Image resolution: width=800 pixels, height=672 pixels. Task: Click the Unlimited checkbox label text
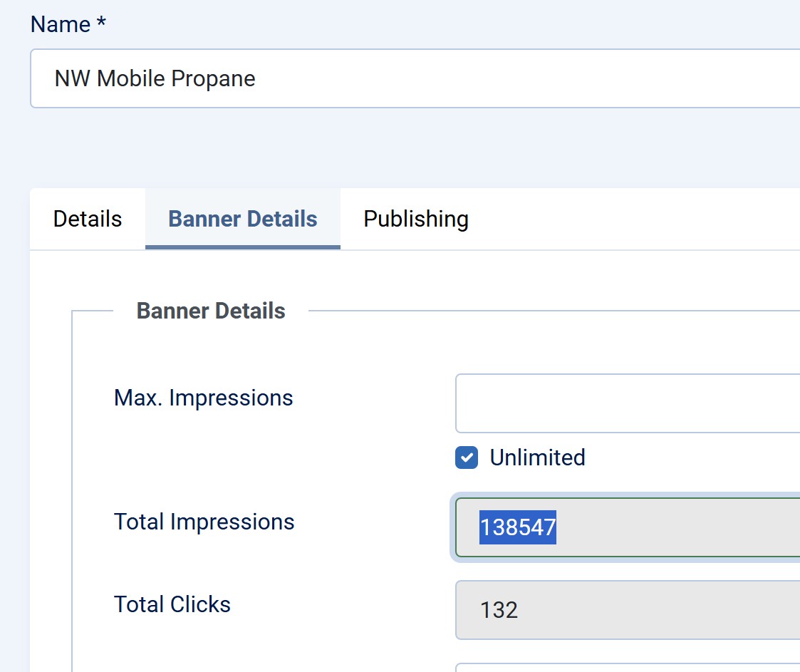click(x=537, y=458)
